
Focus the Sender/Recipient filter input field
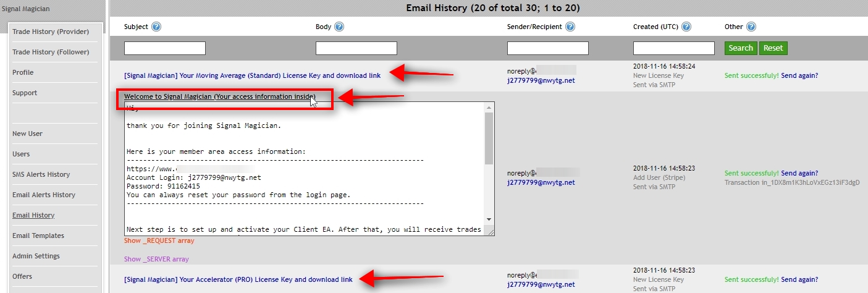[548, 48]
